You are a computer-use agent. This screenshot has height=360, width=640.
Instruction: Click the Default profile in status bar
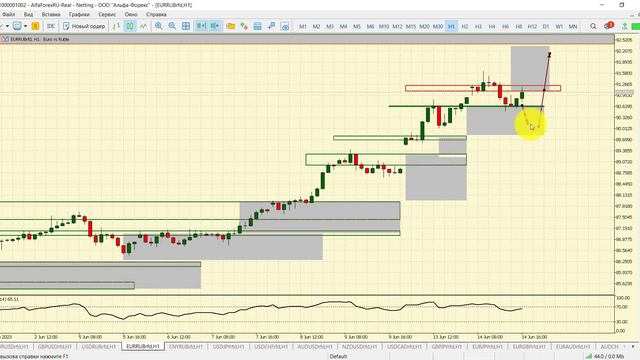tap(338, 356)
